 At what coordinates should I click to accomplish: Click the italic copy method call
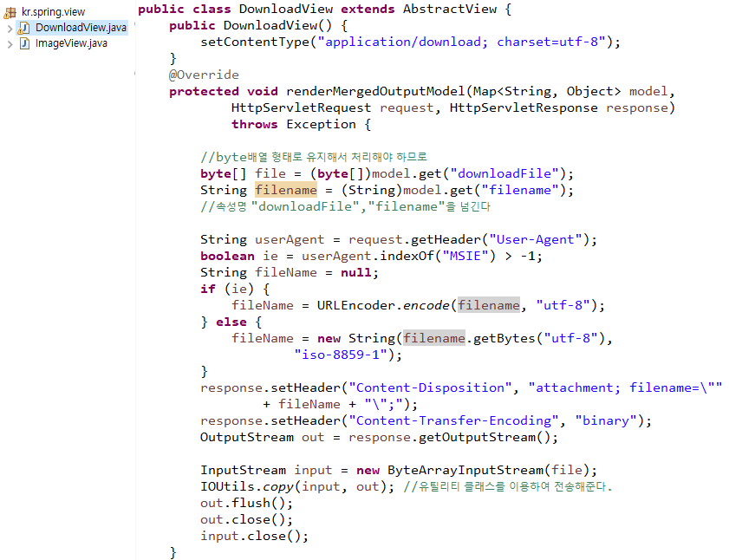(278, 487)
